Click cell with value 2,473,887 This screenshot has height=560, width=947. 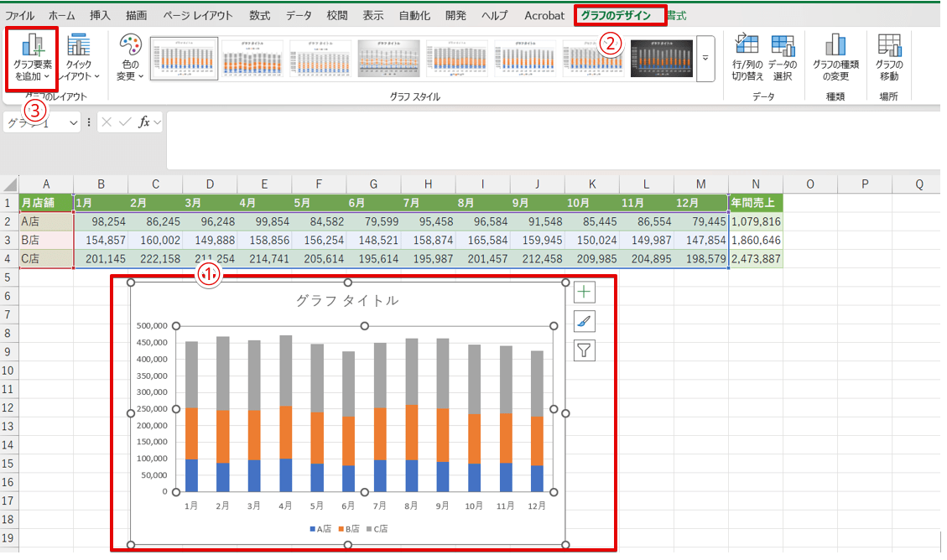click(x=756, y=258)
